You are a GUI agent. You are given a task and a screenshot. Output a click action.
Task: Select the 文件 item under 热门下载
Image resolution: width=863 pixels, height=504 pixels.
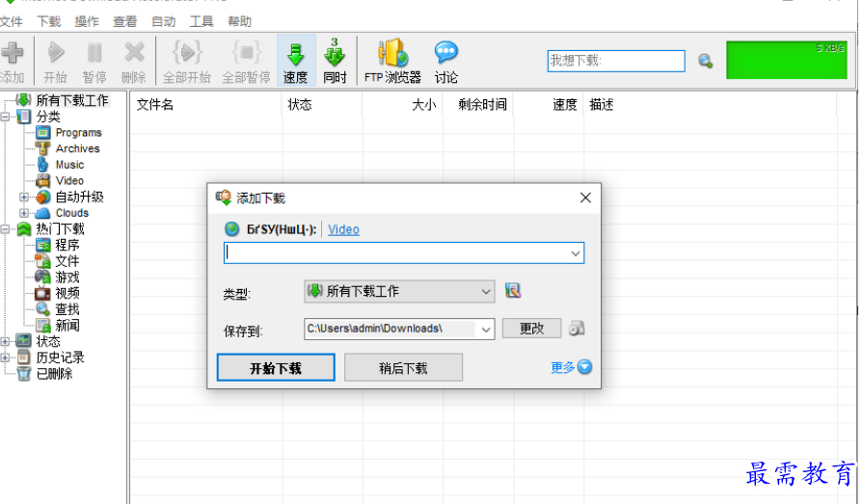point(67,261)
